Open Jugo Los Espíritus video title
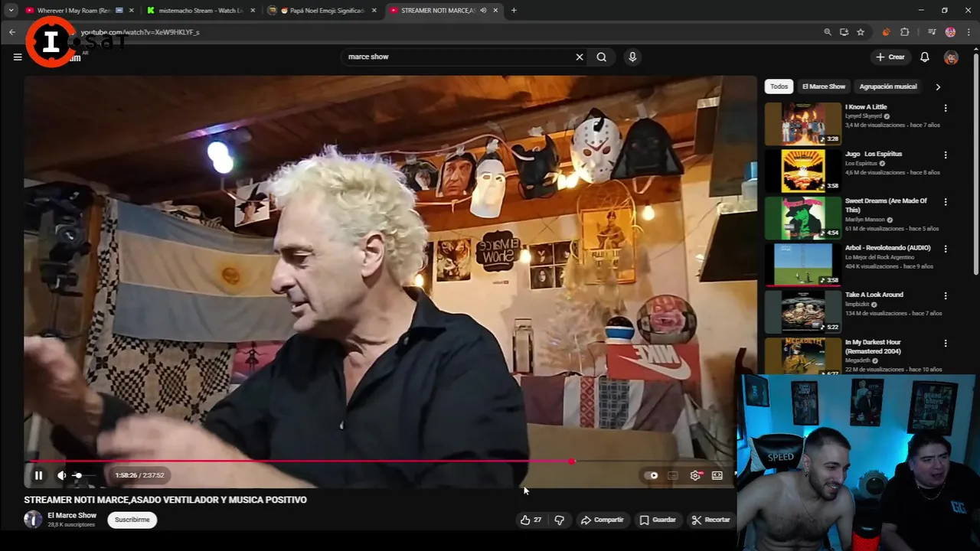 pos(874,154)
